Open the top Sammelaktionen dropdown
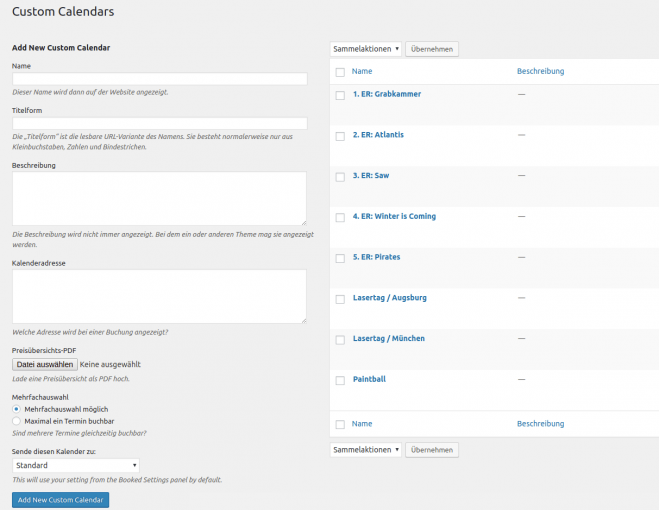 click(x=366, y=48)
